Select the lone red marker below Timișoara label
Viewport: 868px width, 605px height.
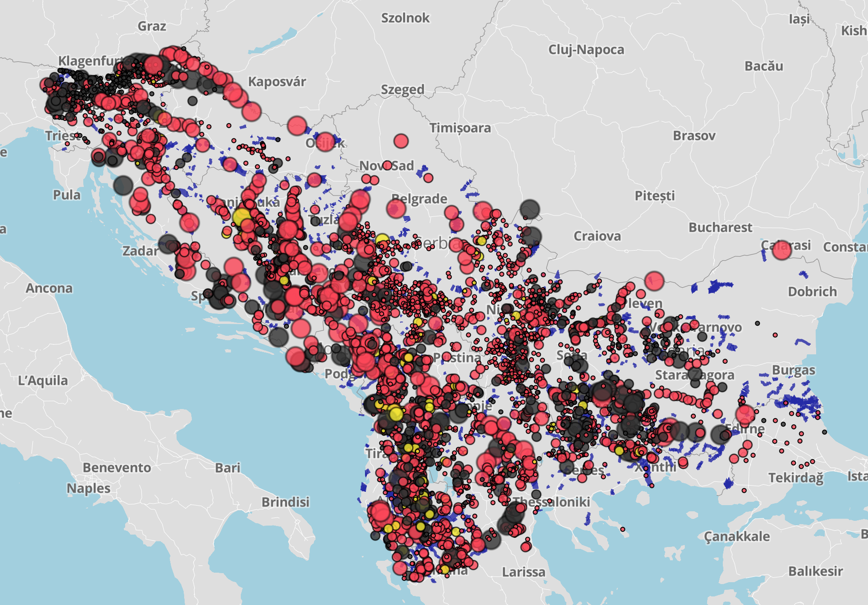(401, 141)
